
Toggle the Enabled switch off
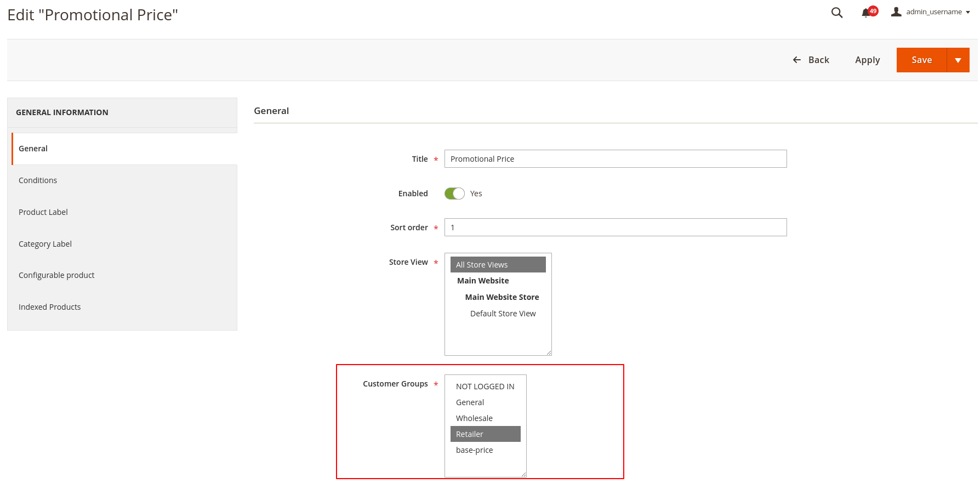pyautogui.click(x=454, y=194)
